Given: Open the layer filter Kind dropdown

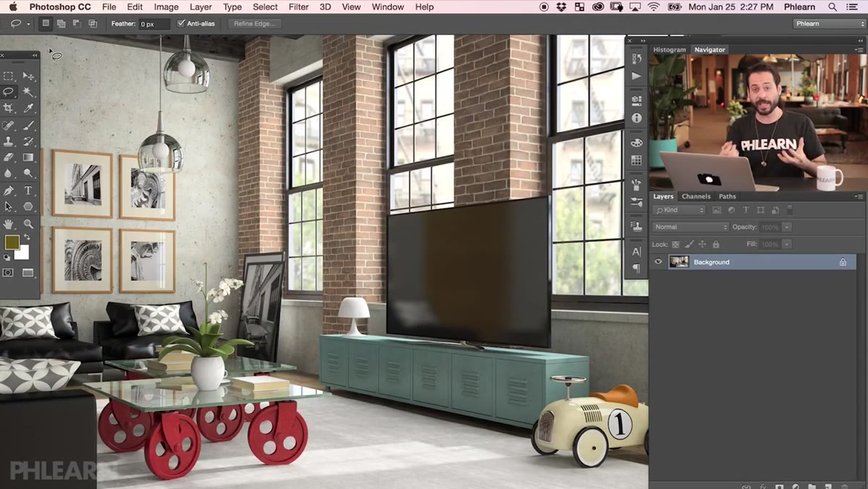Looking at the screenshot, I should [x=679, y=210].
